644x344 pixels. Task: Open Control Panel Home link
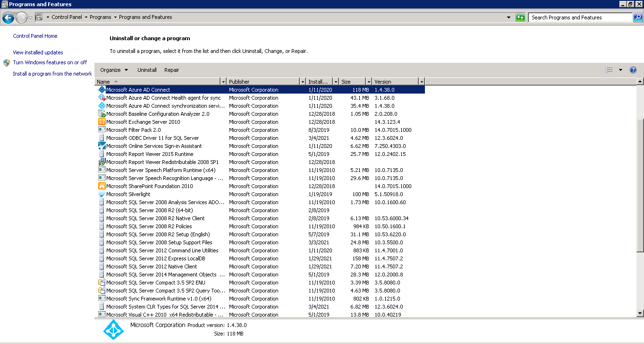coord(35,36)
